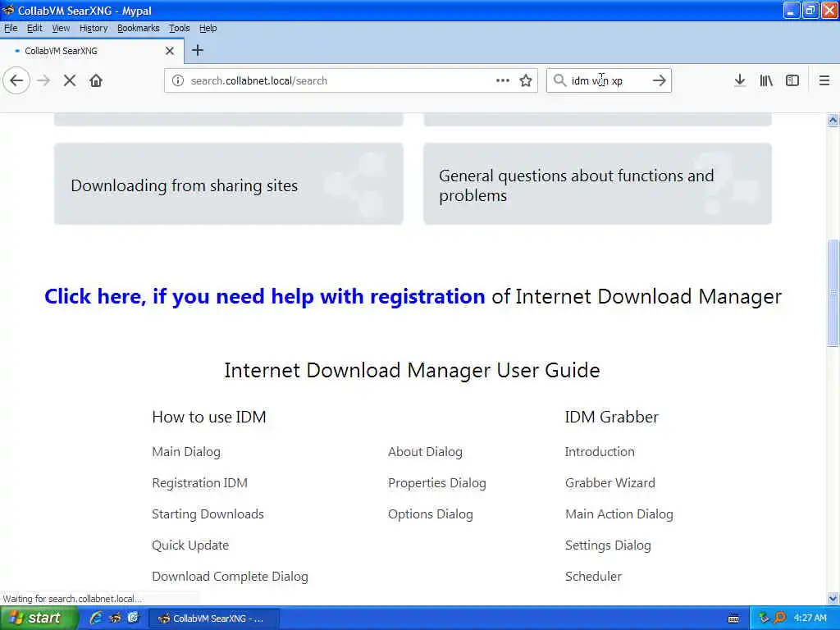Click the magnifier icon in system tray

click(x=780, y=618)
